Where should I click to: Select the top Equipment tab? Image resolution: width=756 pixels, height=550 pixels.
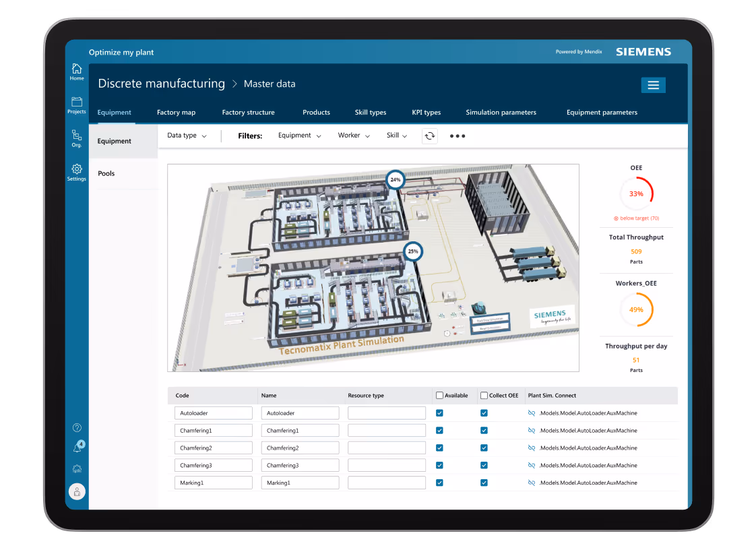(x=115, y=113)
